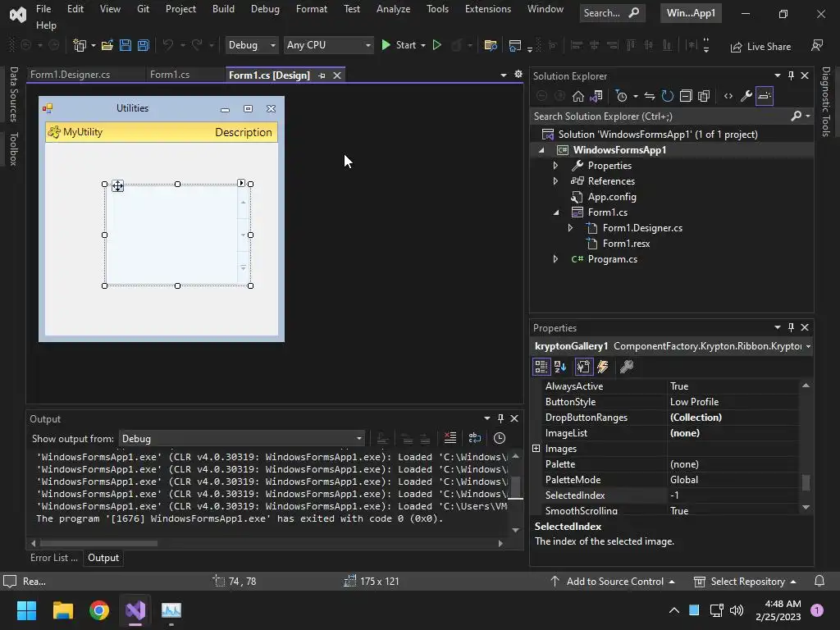Expand the References node
The height and width of the screenshot is (630, 840).
[555, 181]
